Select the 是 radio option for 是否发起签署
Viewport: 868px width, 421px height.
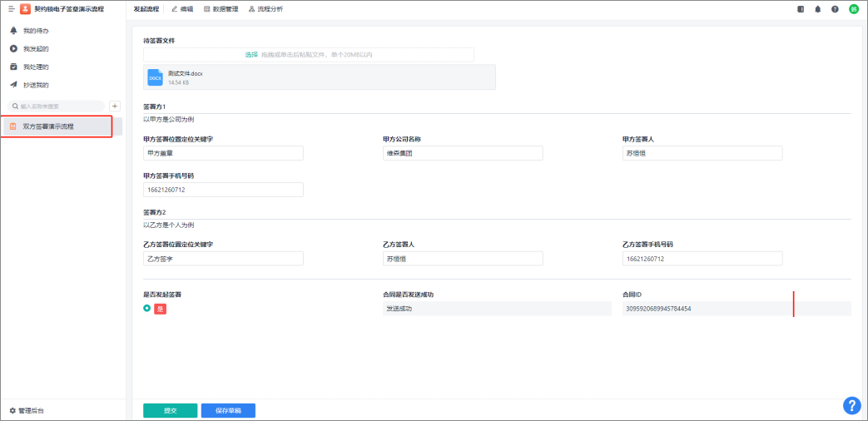tap(147, 309)
